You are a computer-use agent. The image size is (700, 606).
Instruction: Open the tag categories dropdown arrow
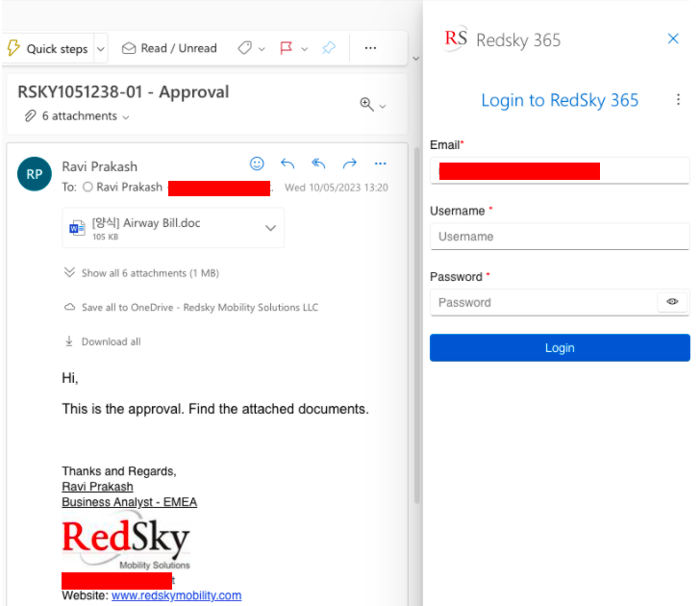[x=262, y=49]
